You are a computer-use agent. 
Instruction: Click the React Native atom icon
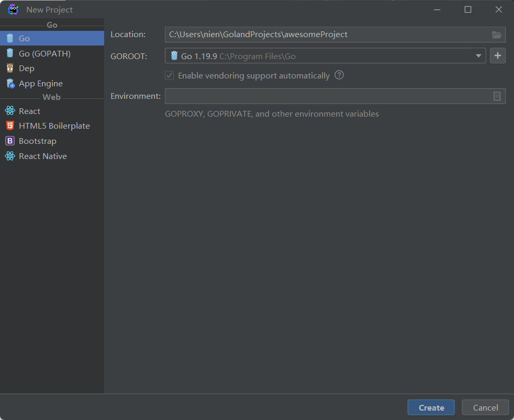(10, 156)
